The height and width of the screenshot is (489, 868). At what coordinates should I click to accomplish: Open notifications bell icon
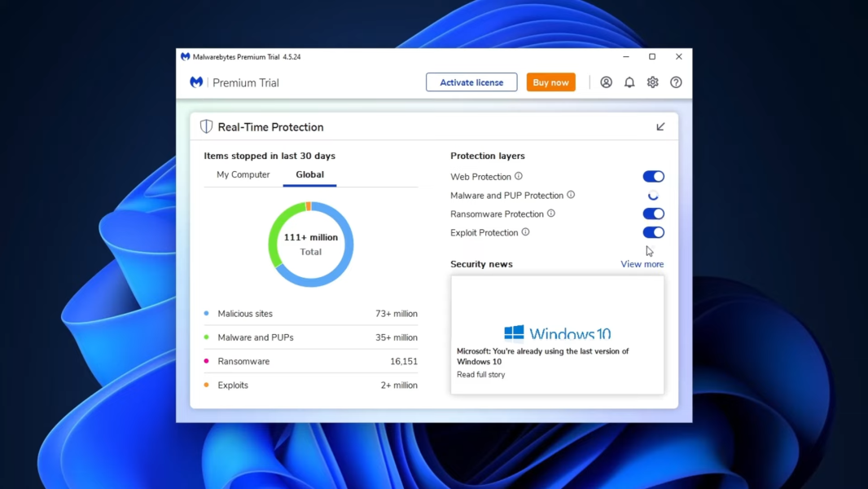tap(629, 82)
